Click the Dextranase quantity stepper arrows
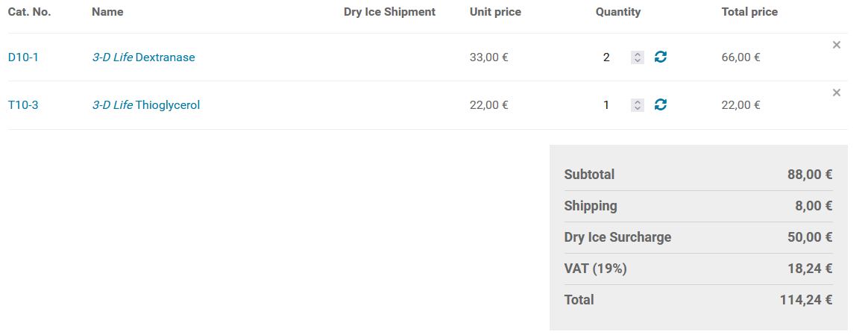 [637, 57]
